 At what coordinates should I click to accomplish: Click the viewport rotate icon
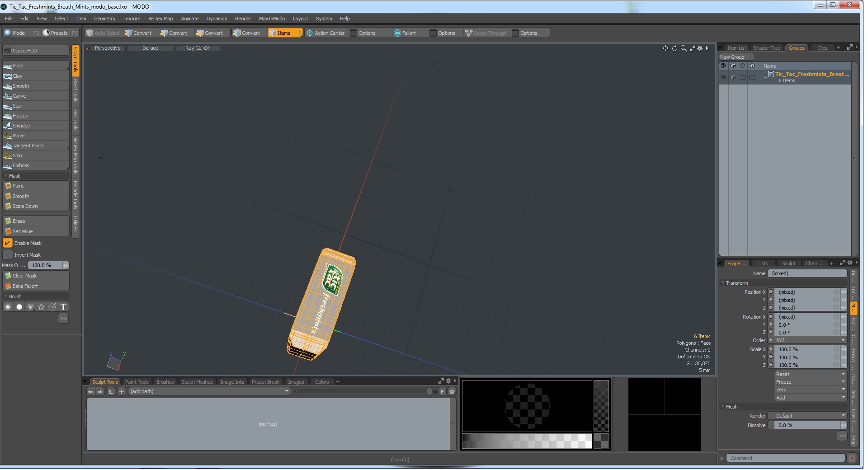tap(675, 48)
